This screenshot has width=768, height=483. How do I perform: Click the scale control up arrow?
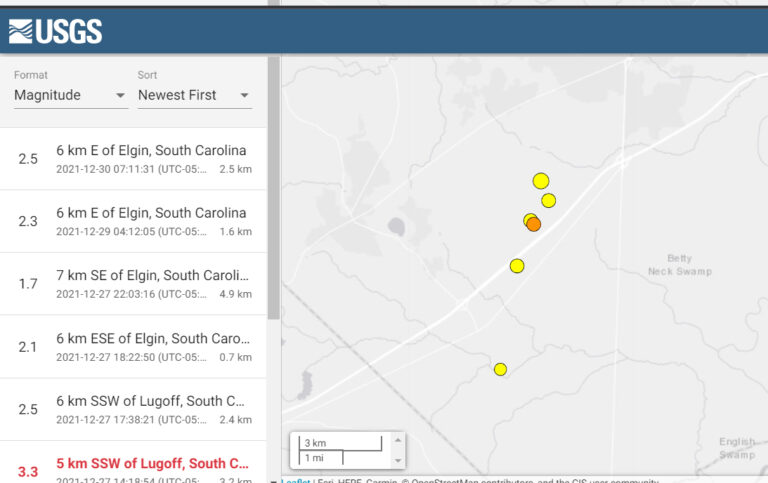pyautogui.click(x=398, y=440)
